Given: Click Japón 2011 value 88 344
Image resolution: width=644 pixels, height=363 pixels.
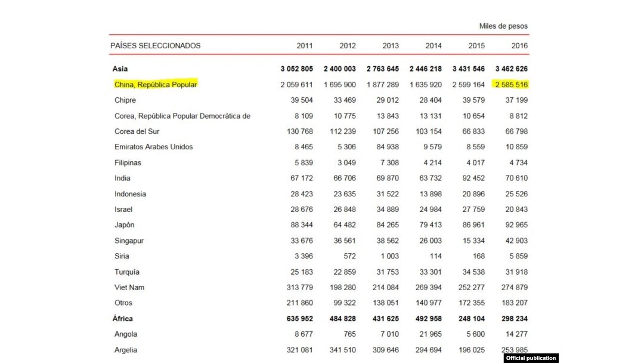Looking at the screenshot, I should (302, 225).
